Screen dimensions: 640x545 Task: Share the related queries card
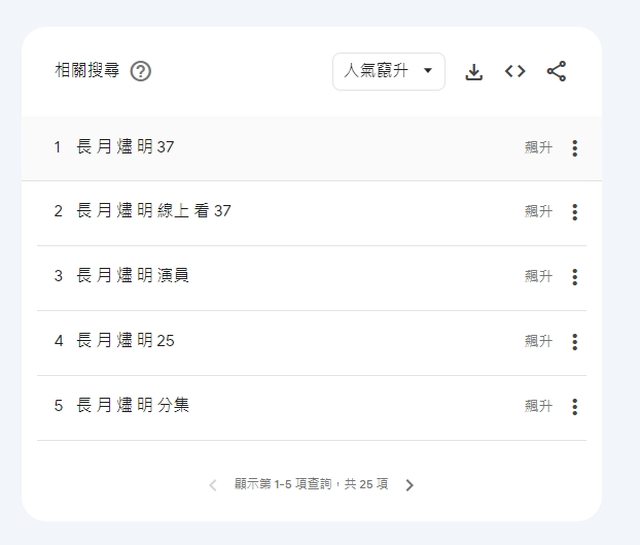point(557,72)
